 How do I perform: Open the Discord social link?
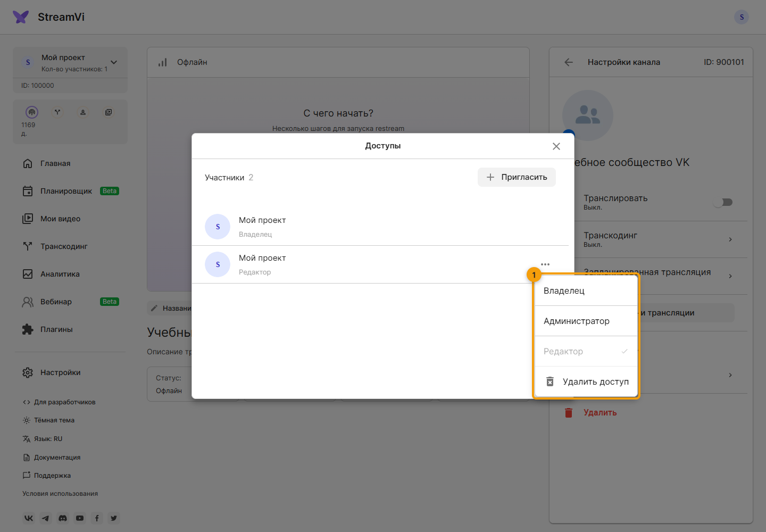click(63, 518)
